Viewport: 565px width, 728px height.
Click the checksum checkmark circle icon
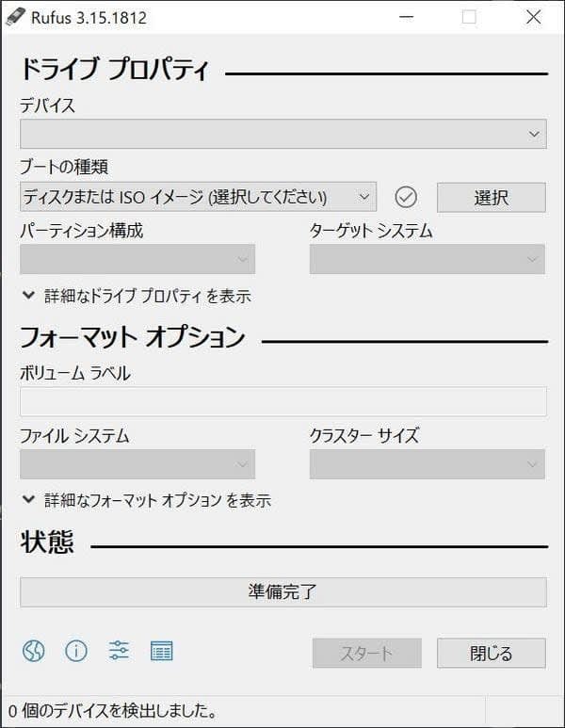[x=406, y=198]
